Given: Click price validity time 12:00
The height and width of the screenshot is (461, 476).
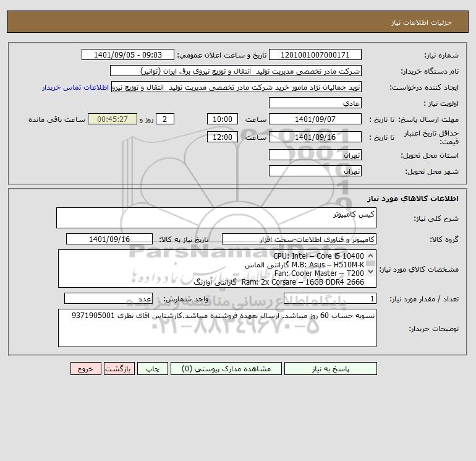Looking at the screenshot, I should 222,137.
